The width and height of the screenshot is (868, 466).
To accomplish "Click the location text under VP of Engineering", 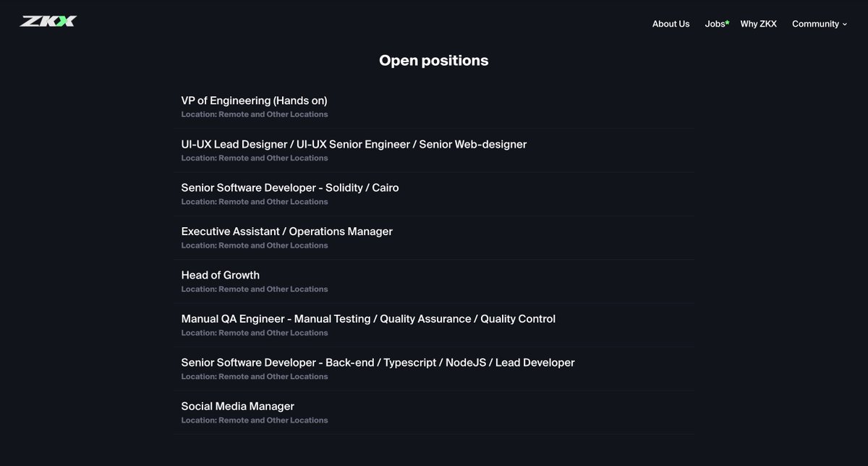I will 254,114.
